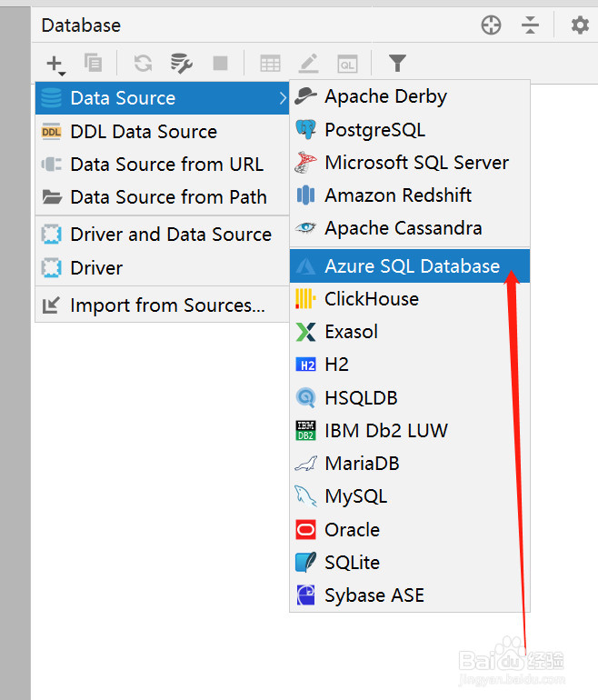The height and width of the screenshot is (700, 598).
Task: Select Apache Cassandra data source
Action: pos(410,228)
